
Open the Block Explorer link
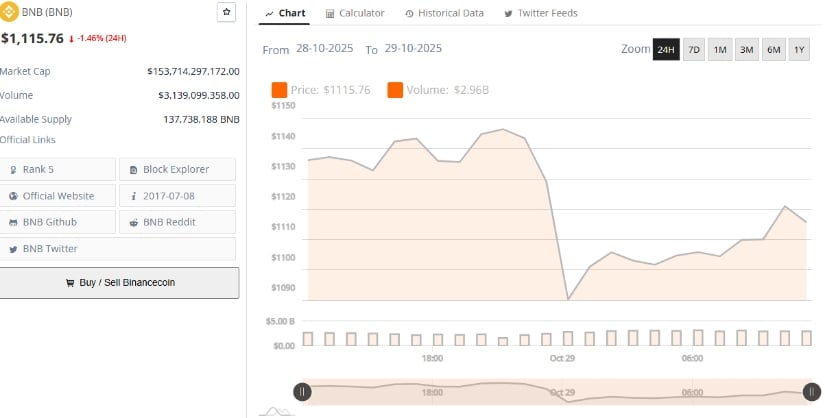pyautogui.click(x=177, y=169)
